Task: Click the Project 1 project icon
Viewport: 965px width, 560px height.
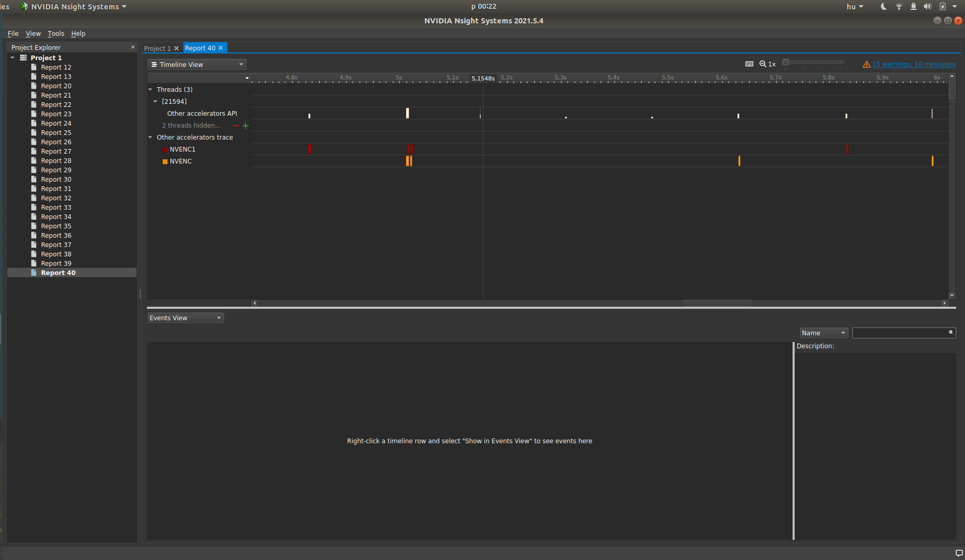Action: coord(23,58)
